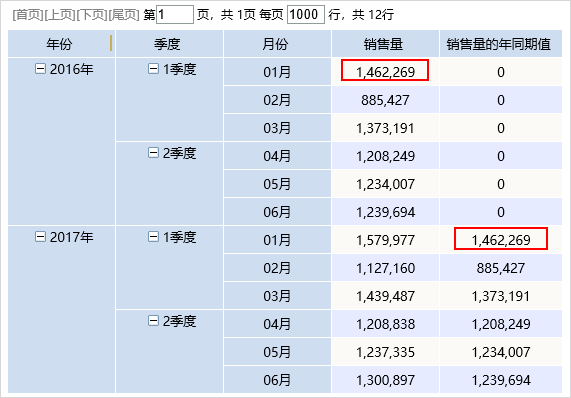The image size is (571, 398).
Task: Select year-ago value 0 for 2016年 06月
Action: (x=501, y=212)
